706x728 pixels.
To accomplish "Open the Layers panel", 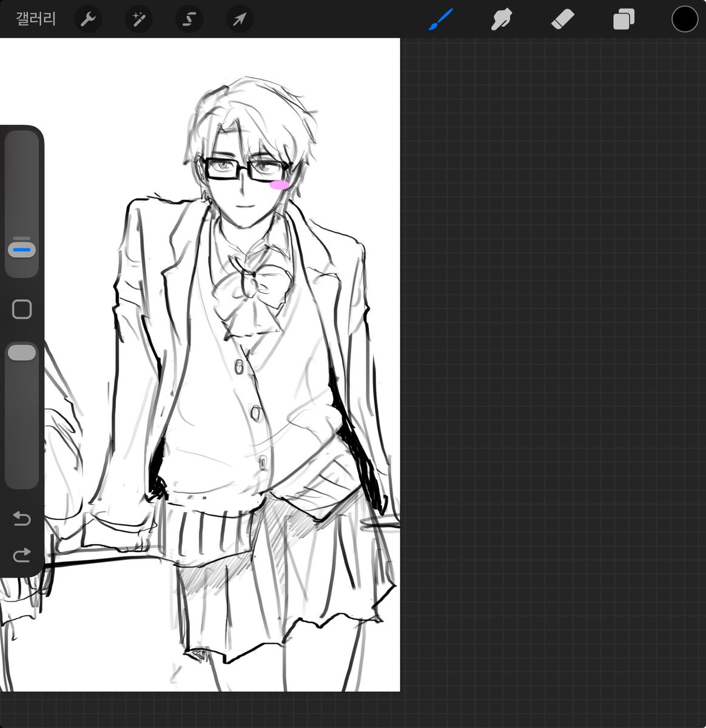I will coord(624,19).
